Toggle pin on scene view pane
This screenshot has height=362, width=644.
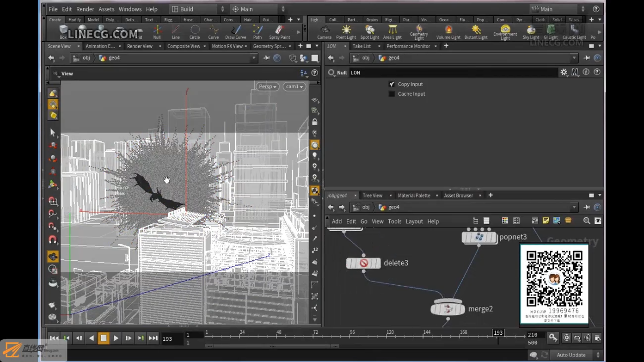267,58
